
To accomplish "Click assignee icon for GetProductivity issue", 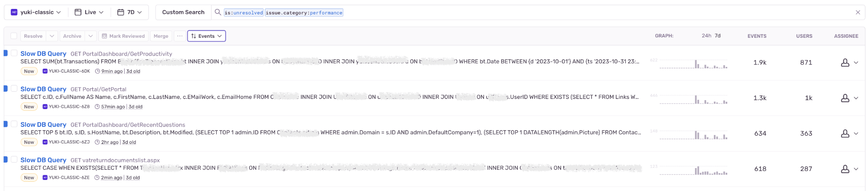I will click(x=845, y=62).
